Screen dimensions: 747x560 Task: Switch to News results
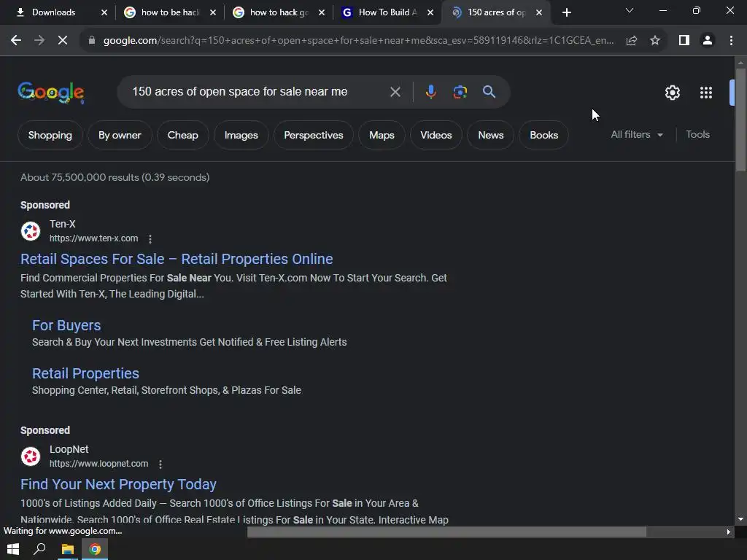point(491,135)
